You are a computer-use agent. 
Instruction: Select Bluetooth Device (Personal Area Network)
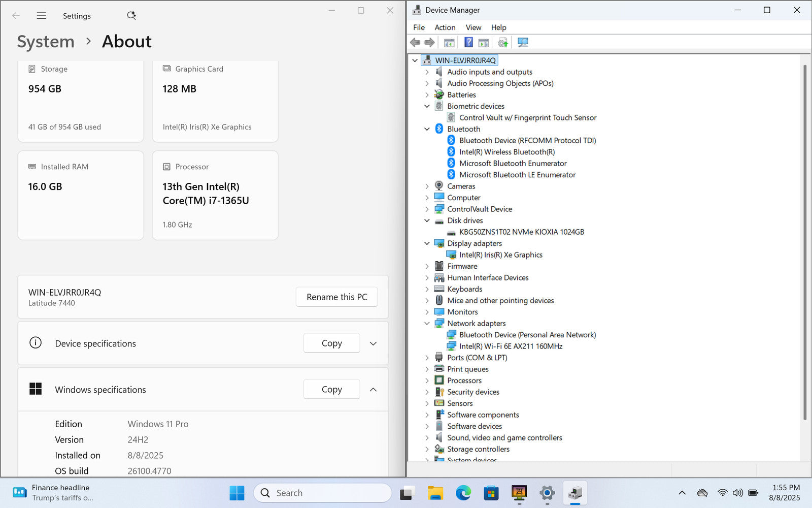click(527, 335)
